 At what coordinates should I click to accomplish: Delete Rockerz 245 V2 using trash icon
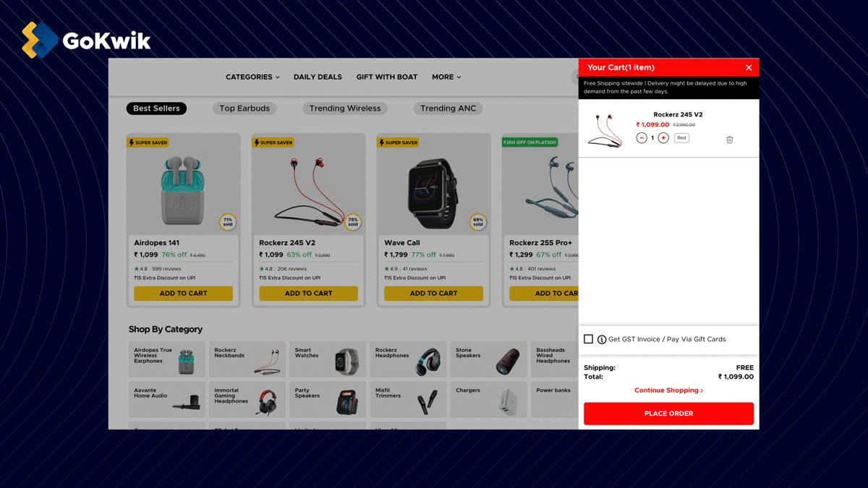pos(729,140)
